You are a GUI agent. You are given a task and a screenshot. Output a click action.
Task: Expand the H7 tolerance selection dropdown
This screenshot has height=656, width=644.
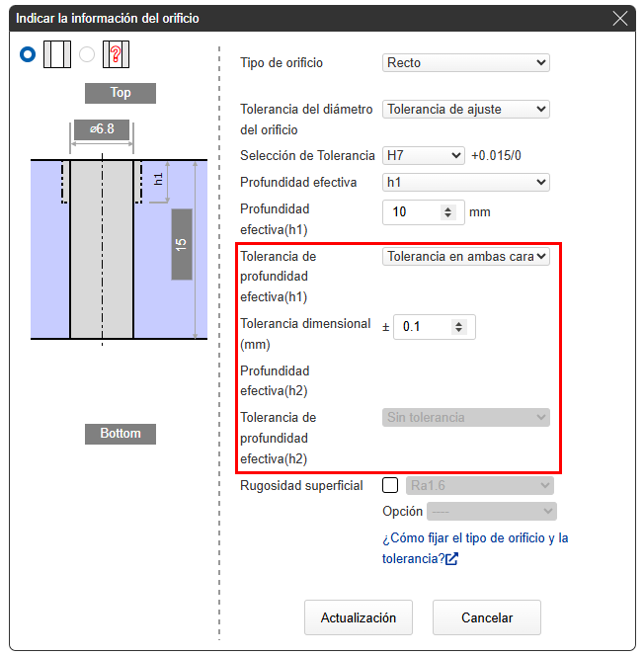pyautogui.click(x=423, y=156)
